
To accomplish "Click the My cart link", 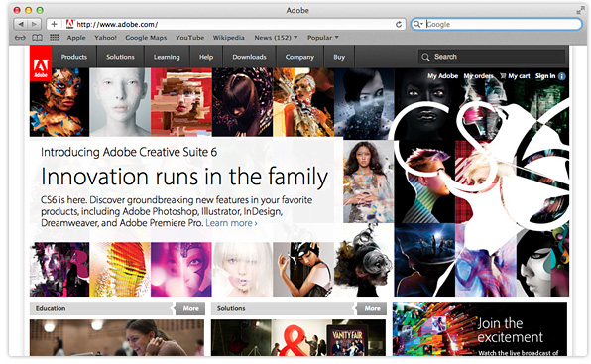I will 519,76.
